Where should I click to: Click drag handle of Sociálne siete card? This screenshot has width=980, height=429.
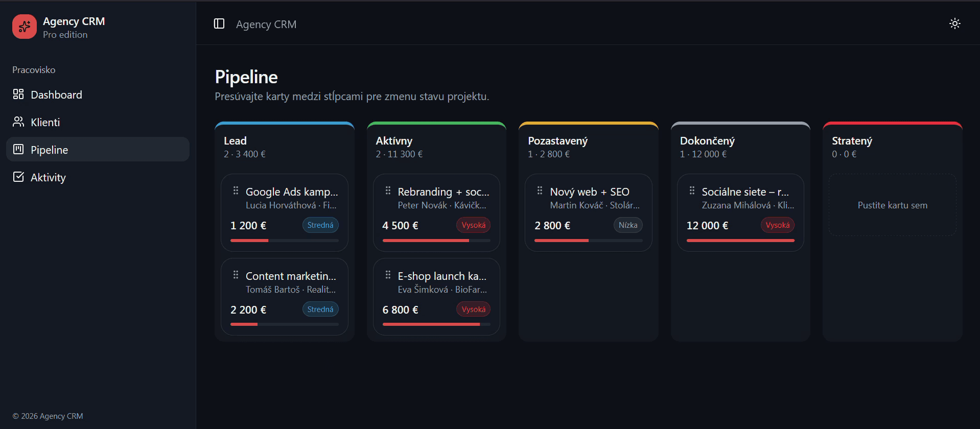click(692, 190)
